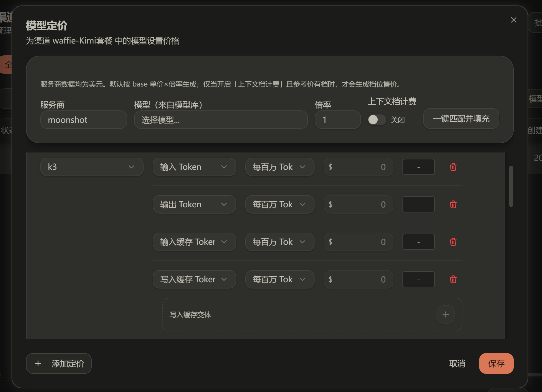Save pricing with the 保存 button

point(496,363)
